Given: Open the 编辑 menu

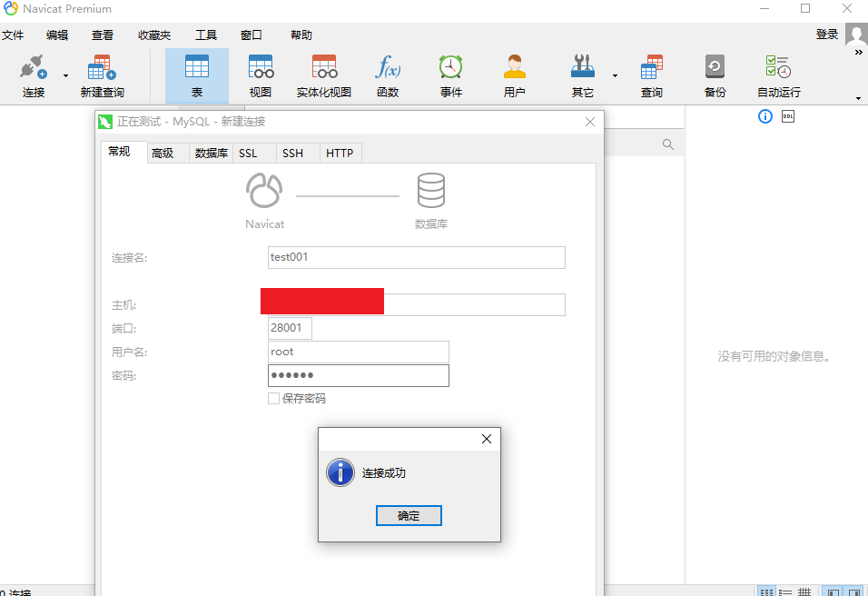Looking at the screenshot, I should [57, 35].
